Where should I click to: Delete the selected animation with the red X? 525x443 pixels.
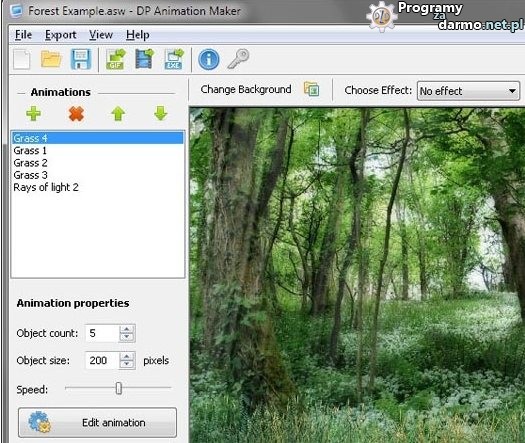(x=76, y=114)
